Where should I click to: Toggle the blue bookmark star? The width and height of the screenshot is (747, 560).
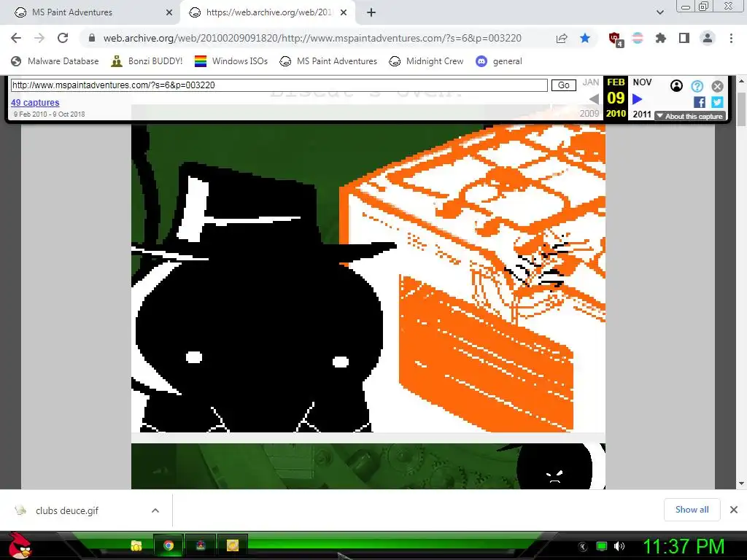tap(585, 38)
